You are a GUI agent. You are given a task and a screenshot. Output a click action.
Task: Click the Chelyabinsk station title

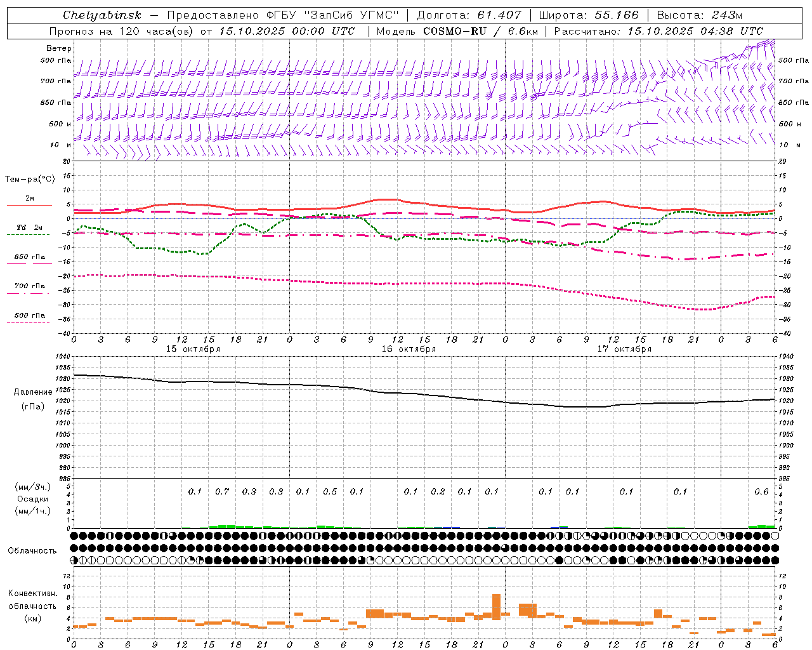(x=102, y=15)
